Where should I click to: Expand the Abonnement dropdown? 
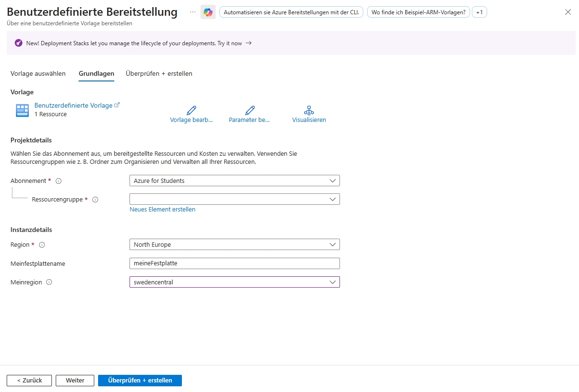click(234, 181)
